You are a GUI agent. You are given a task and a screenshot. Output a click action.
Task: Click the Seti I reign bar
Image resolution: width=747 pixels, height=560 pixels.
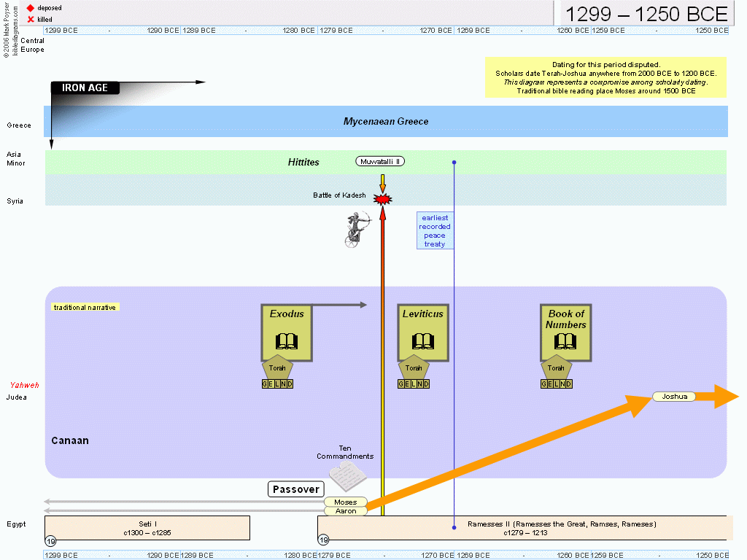(147, 528)
